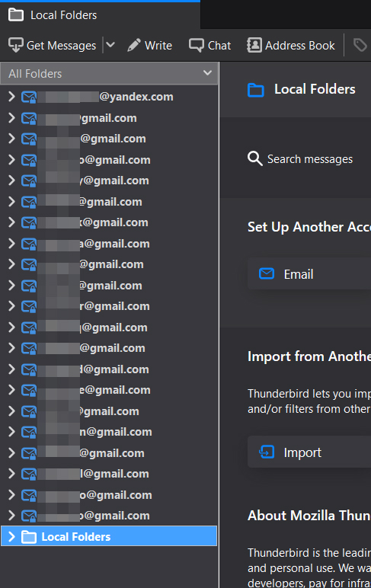371x588 pixels.
Task: Select the account ending d@gmail.com
Action: tap(109, 369)
